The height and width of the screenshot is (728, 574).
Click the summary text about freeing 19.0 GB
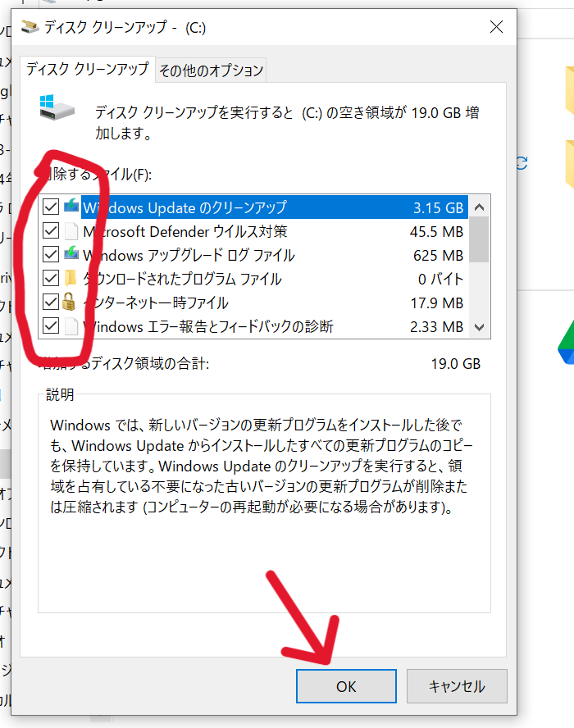tap(287, 123)
